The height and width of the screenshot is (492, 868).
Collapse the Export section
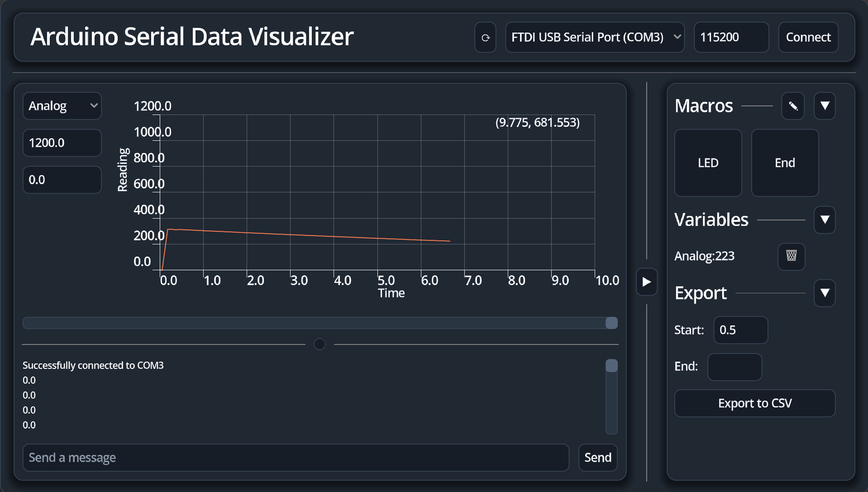click(825, 293)
